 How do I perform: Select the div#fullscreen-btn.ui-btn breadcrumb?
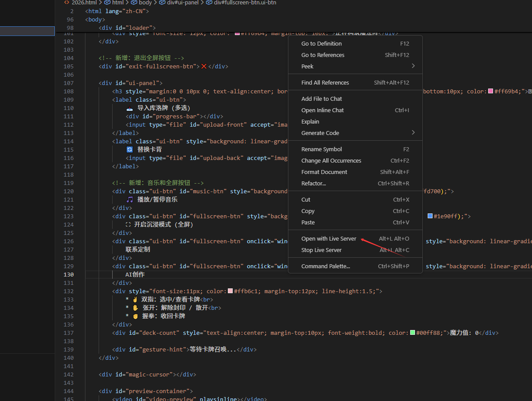[245, 3]
